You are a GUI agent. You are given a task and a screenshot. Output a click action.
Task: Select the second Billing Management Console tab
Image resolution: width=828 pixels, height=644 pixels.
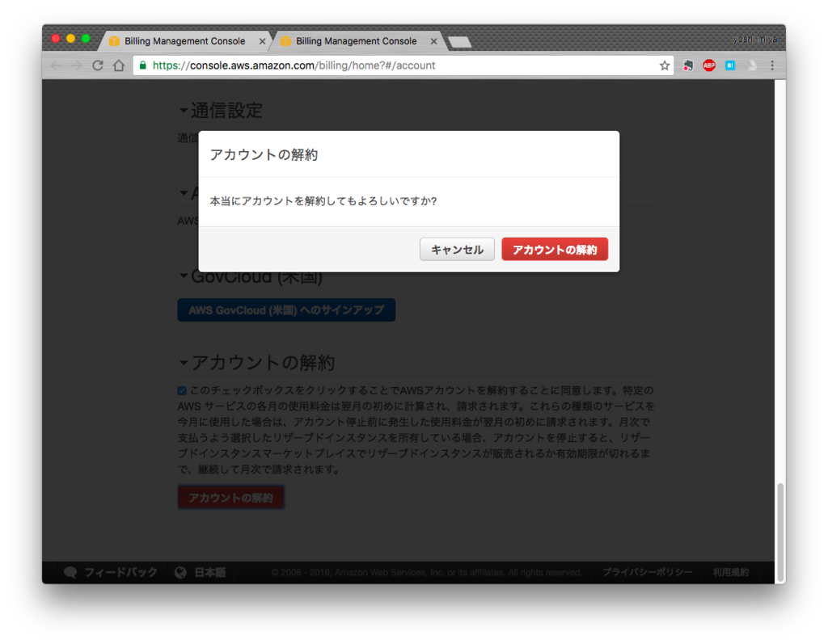coord(357,41)
